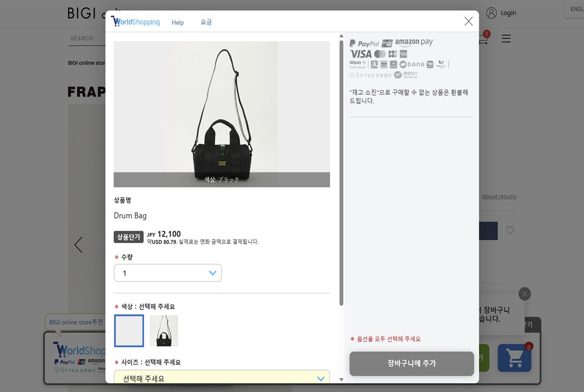Click the large Drum Bag product image
584x392 pixels.
[x=222, y=114]
